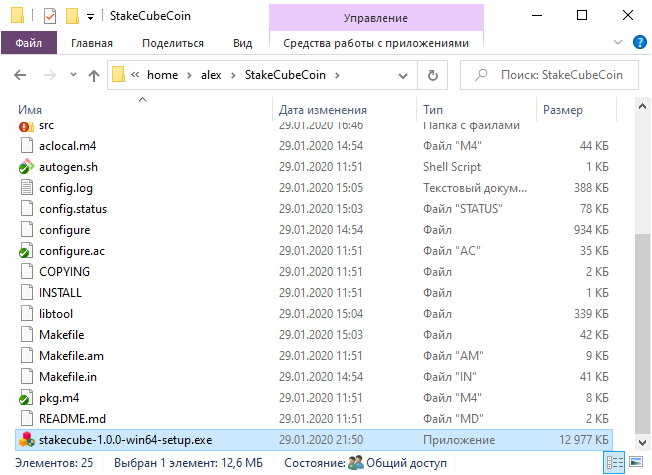Image resolution: width=652 pixels, height=475 pixels.
Task: Go forward with the right arrow button
Action: (x=50, y=75)
